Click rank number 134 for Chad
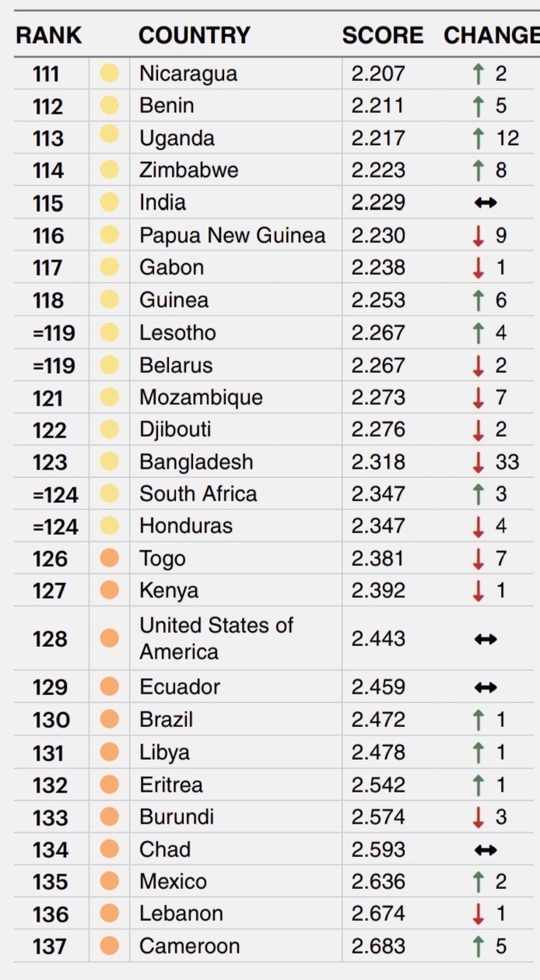 coord(51,850)
